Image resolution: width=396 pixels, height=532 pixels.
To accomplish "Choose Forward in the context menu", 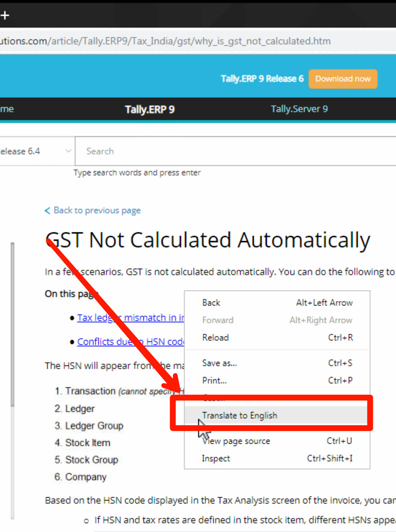I will point(277,320).
